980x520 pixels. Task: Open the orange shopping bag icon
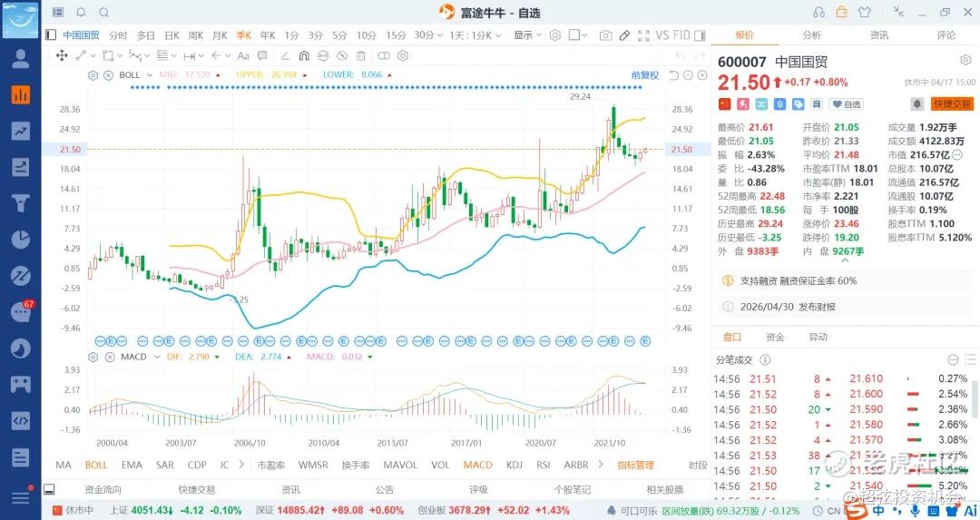coord(842,12)
